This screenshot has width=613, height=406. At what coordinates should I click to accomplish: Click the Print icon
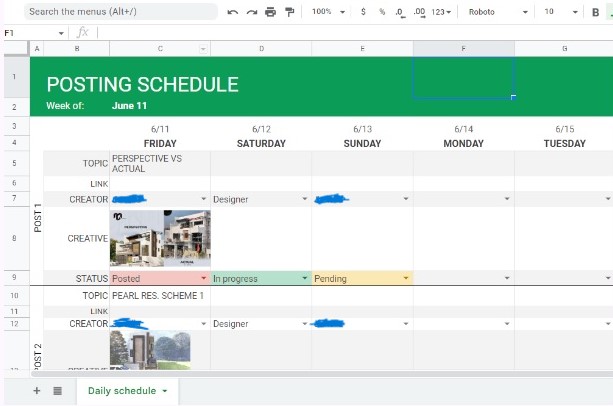pos(271,12)
